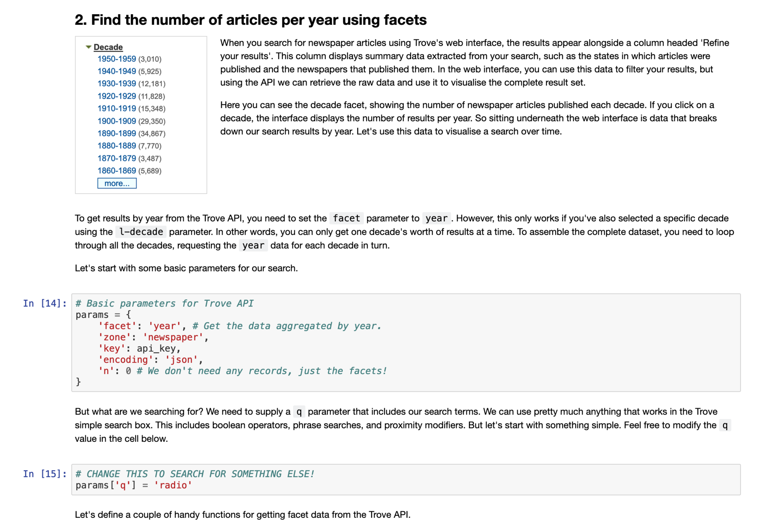
Task: Select the 1920-1929 decade link
Action: (117, 96)
